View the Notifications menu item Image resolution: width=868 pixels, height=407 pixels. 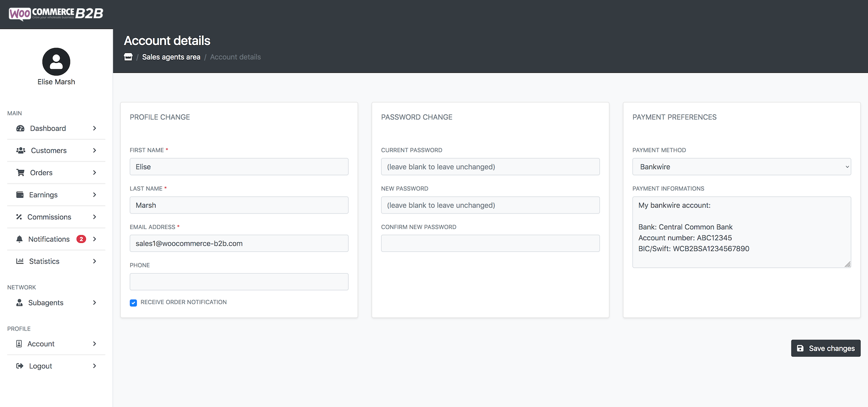57,239
